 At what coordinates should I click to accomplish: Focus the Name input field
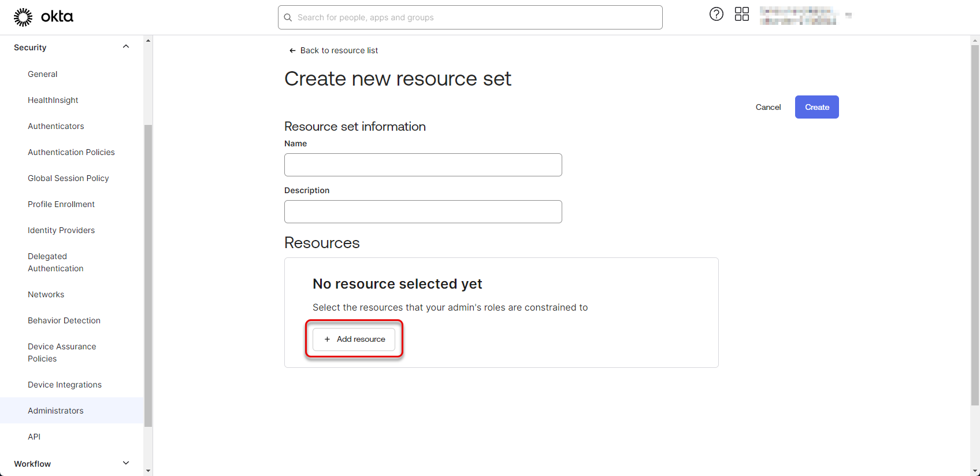point(423,165)
